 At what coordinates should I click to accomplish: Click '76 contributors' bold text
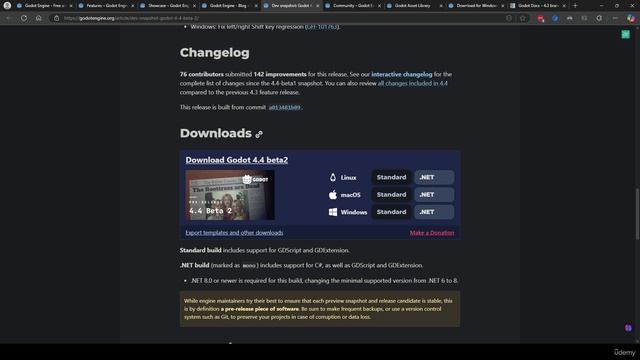(202, 74)
